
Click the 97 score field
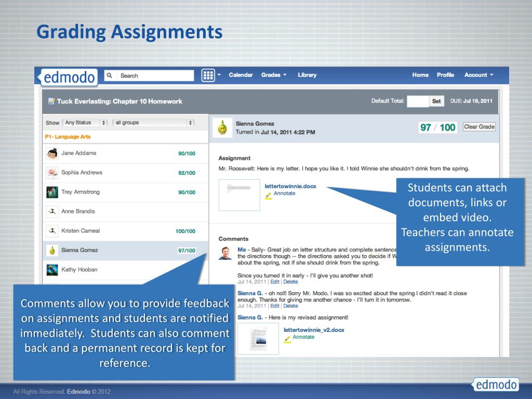pos(425,127)
